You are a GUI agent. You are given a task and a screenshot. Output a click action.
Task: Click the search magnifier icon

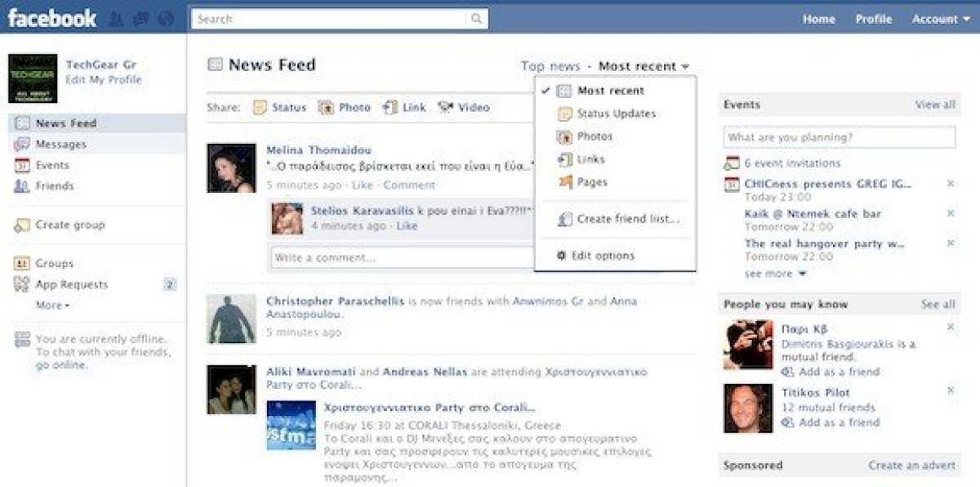pyautogui.click(x=476, y=19)
